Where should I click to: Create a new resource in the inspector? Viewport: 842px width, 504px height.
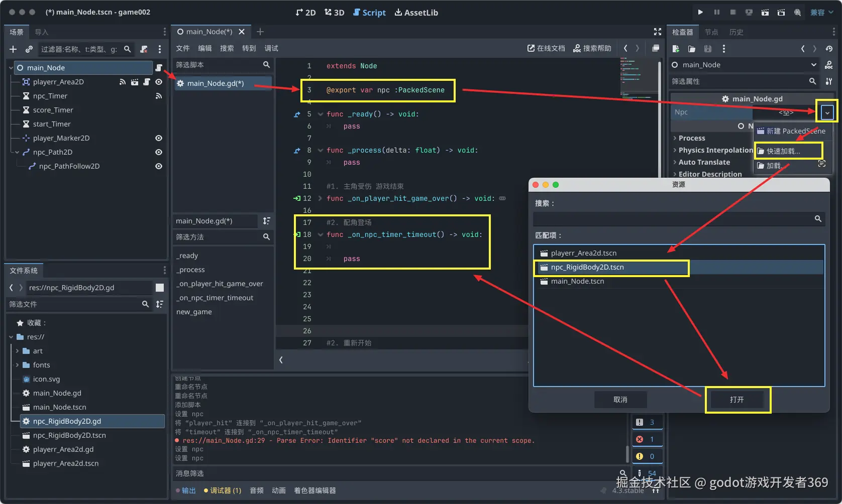click(x=676, y=49)
